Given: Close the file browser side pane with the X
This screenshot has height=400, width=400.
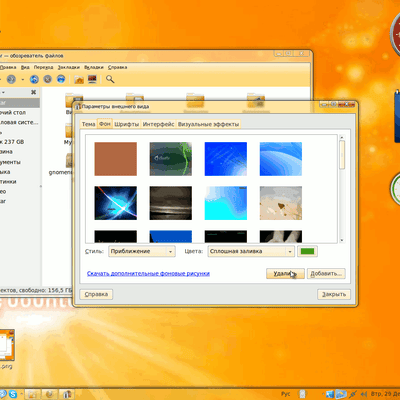Looking at the screenshot, I should pyautogui.click(x=33, y=92).
